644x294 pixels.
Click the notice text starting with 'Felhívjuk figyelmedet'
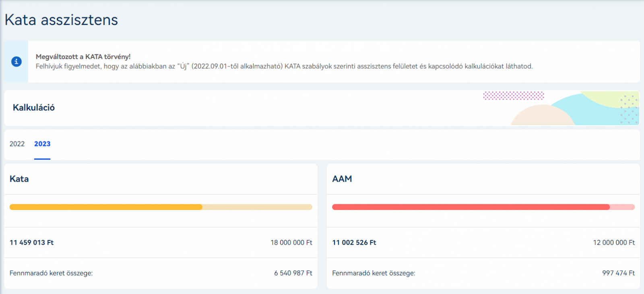click(284, 66)
